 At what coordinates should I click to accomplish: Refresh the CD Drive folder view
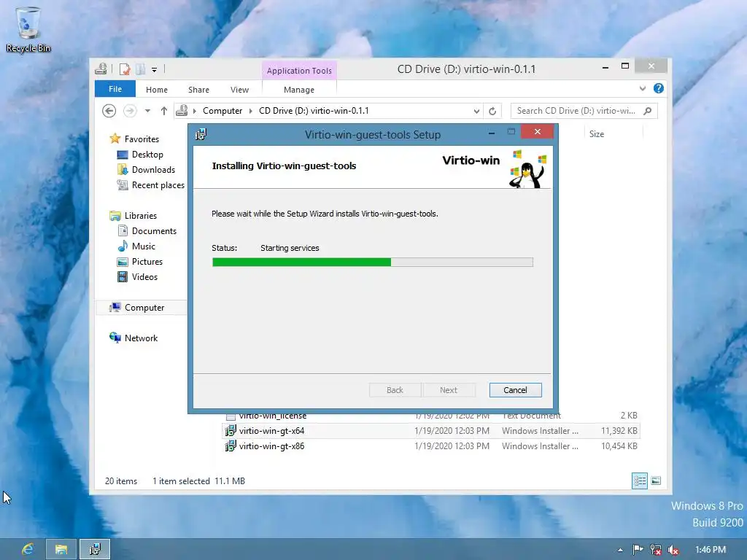click(492, 111)
